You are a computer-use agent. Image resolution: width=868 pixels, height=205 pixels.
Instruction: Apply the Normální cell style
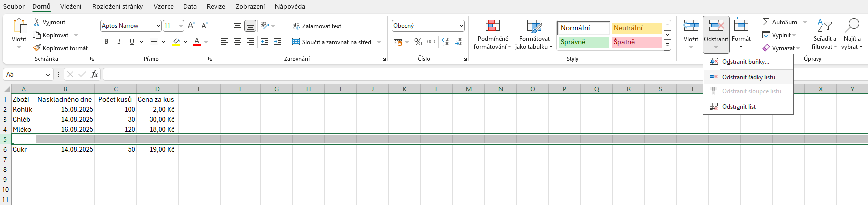584,28
